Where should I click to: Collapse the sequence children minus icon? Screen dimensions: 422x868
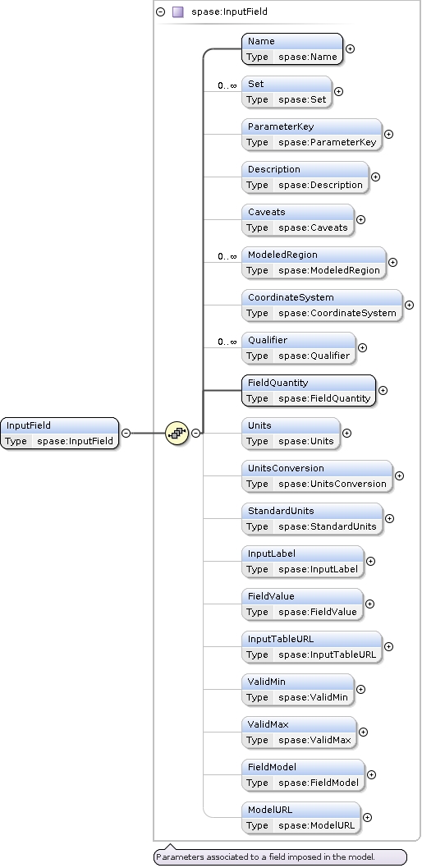pyautogui.click(x=195, y=433)
